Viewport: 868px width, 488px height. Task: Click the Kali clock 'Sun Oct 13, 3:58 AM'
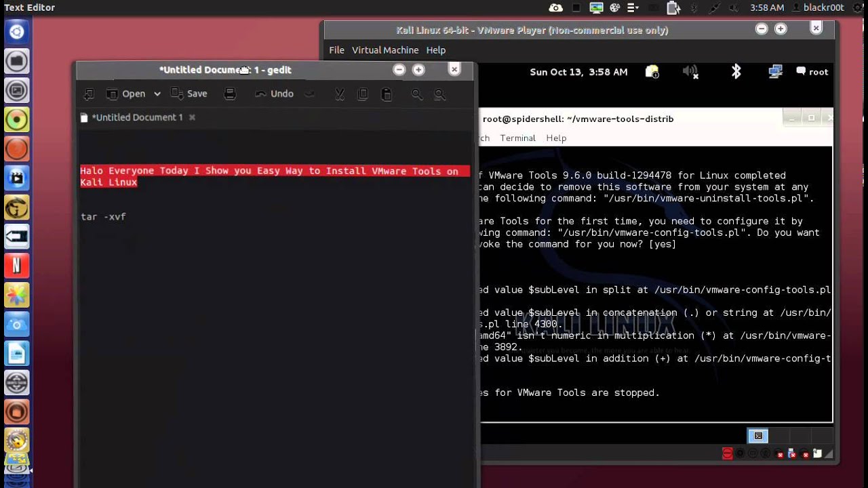coord(578,72)
